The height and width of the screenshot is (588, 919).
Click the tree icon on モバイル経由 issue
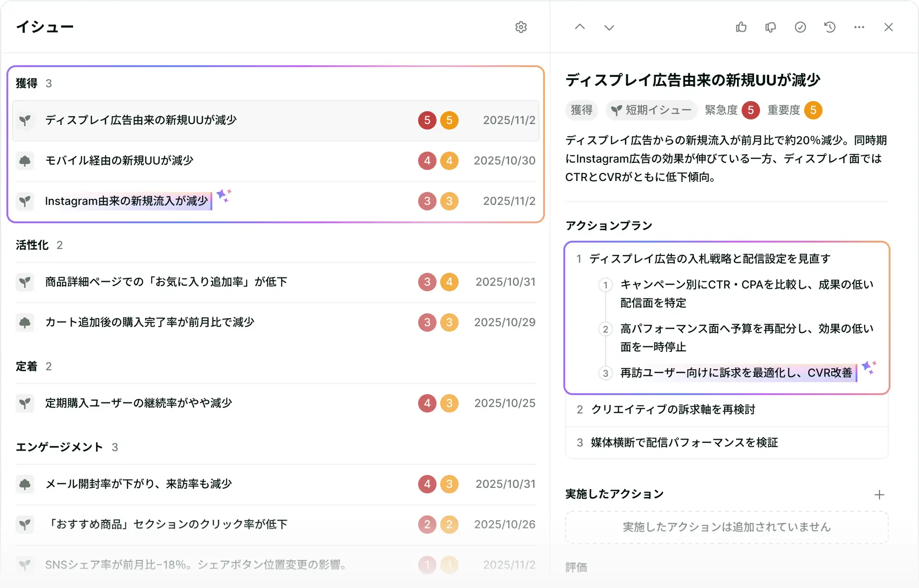[25, 161]
